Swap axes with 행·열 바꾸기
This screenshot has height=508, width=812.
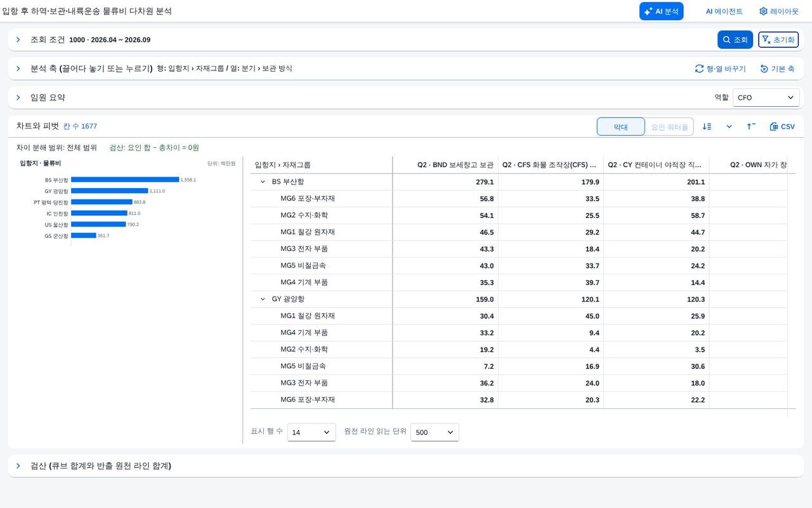(x=721, y=69)
